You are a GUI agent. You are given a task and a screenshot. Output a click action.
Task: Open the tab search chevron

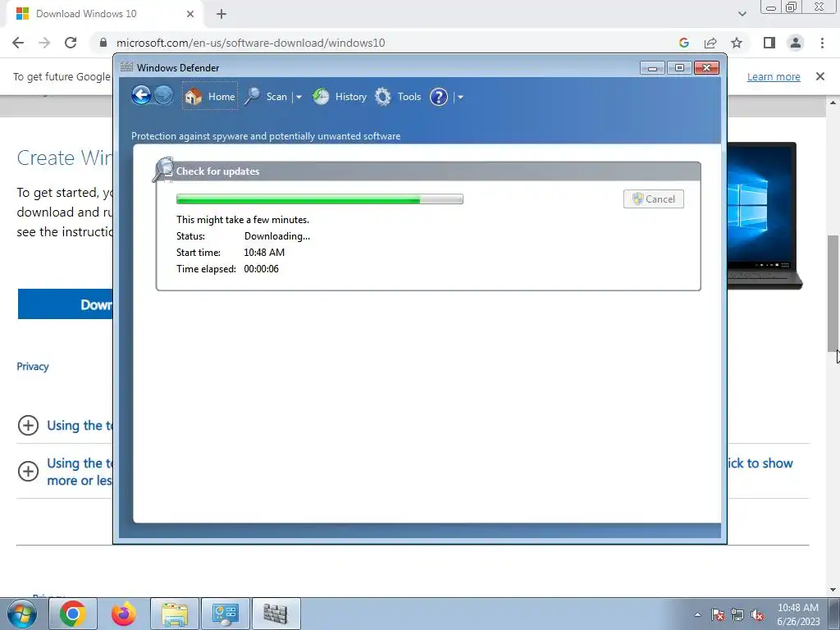(x=742, y=14)
